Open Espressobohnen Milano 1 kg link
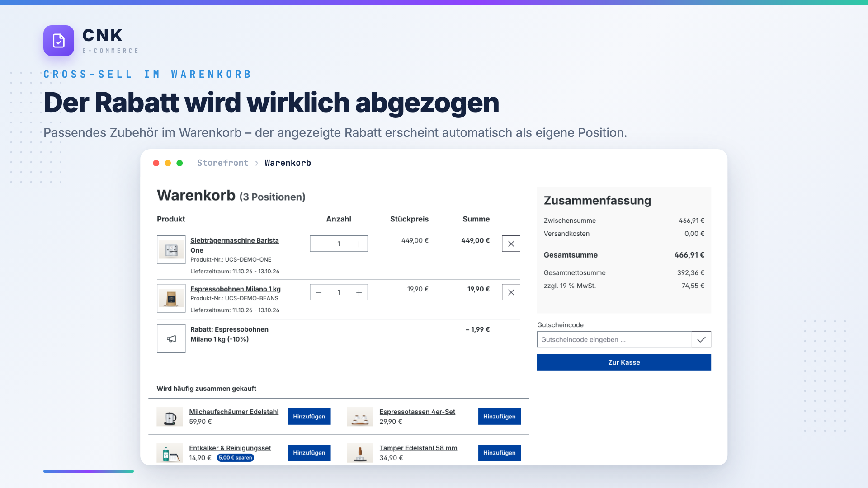The width and height of the screenshot is (868, 488). [x=236, y=289]
